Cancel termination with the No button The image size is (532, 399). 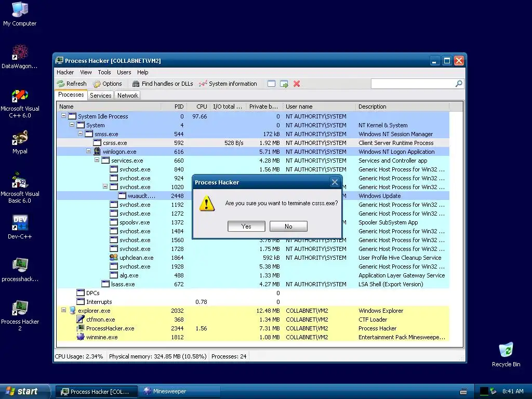pyautogui.click(x=288, y=227)
